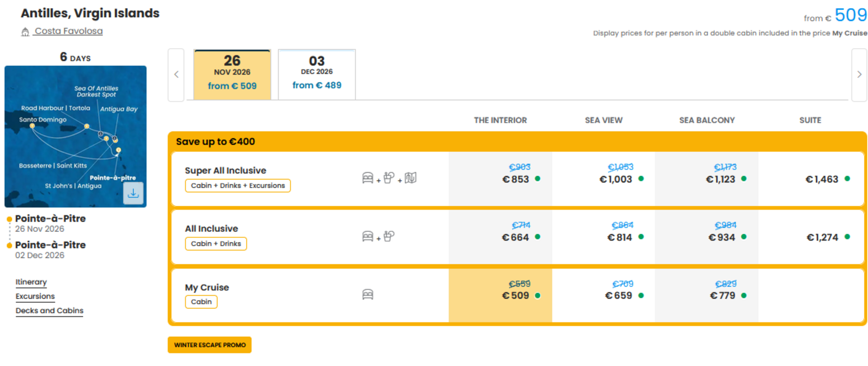Select All Inclusive Interior at €664
This screenshot has width=868, height=366.
pos(500,237)
